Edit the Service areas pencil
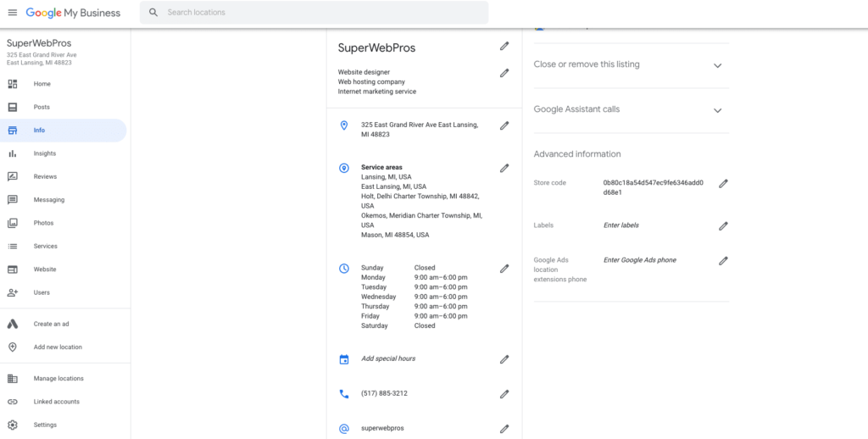Screen dimensions: 868x439 504,168
